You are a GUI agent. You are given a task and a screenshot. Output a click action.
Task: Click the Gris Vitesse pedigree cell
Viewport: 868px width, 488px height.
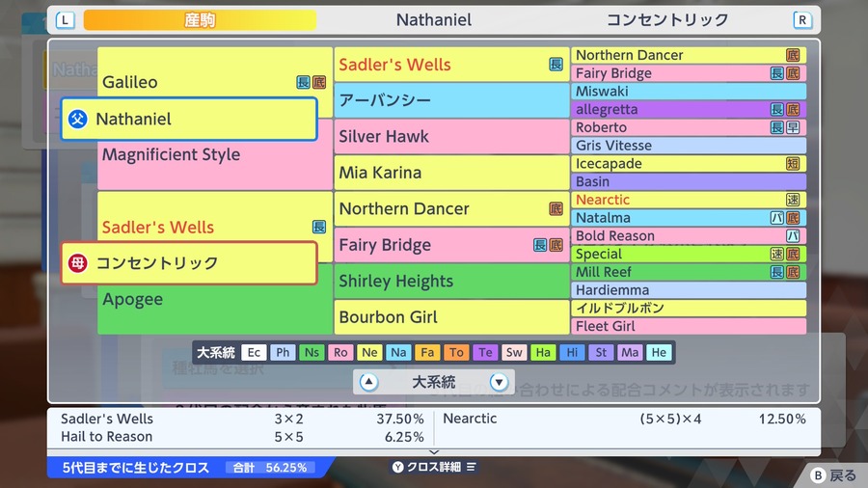pos(688,146)
